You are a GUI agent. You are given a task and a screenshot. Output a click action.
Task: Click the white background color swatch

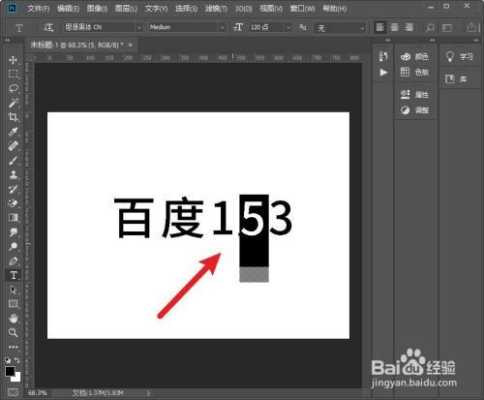tap(17, 378)
